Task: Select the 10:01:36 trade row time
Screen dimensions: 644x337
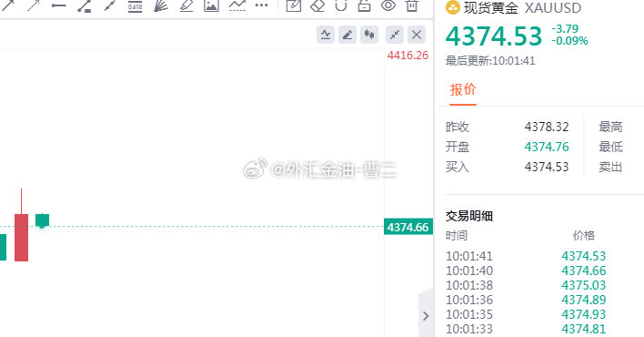Action: pos(469,300)
